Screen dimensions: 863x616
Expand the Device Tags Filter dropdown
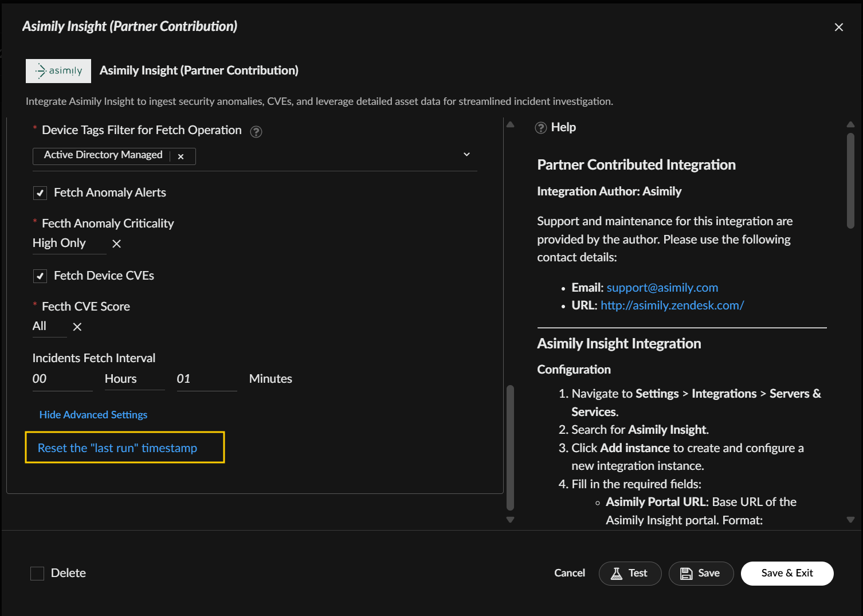(x=466, y=155)
